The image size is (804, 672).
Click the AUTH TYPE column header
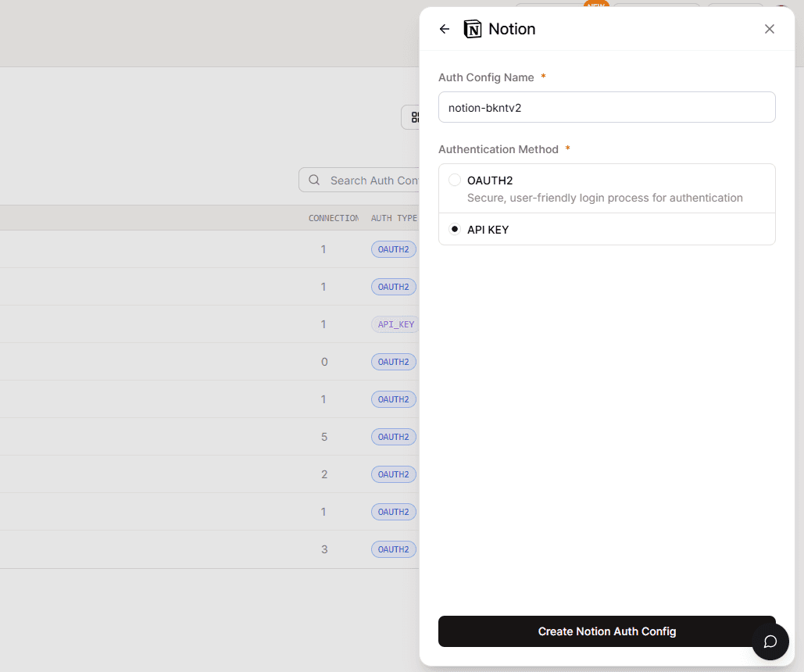[394, 218]
